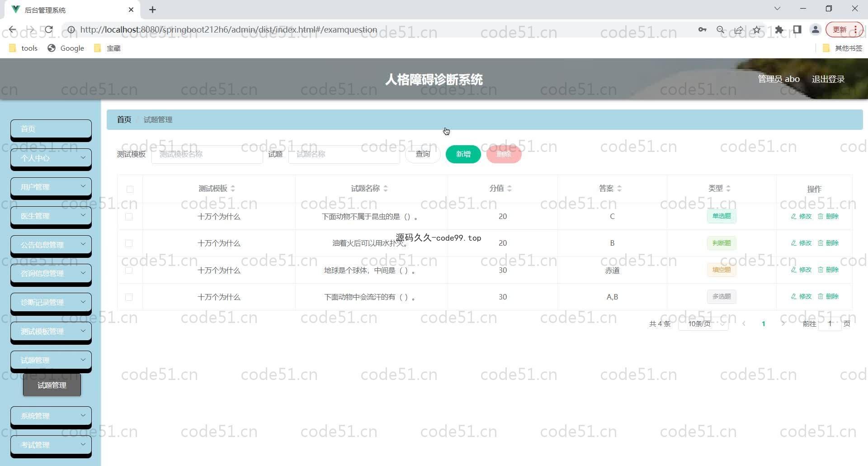Screen dimensions: 868x466
Task: Check the row with answer B
Action: point(129,243)
